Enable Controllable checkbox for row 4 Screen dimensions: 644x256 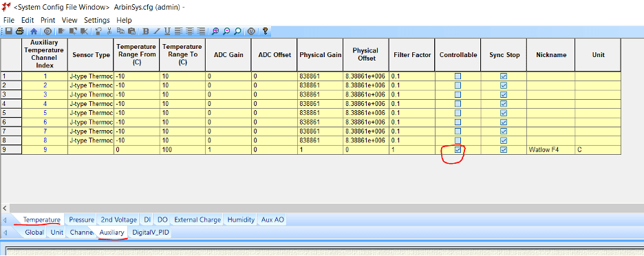[458, 103]
